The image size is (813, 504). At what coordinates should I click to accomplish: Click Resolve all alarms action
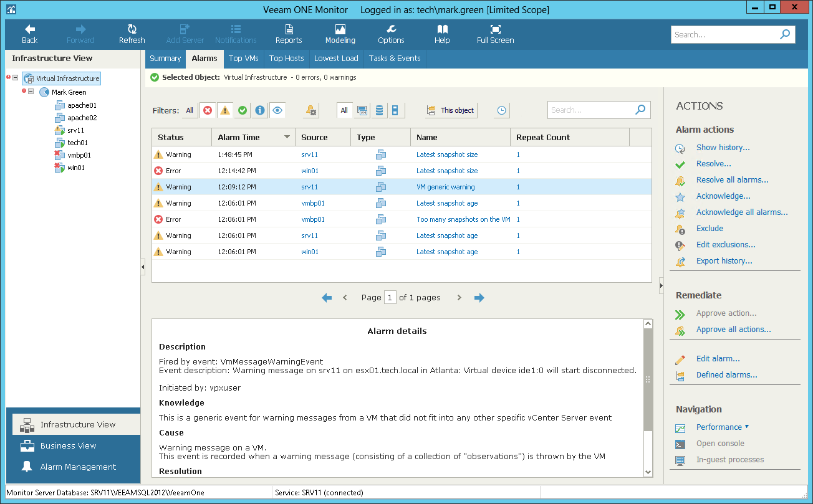pos(733,180)
